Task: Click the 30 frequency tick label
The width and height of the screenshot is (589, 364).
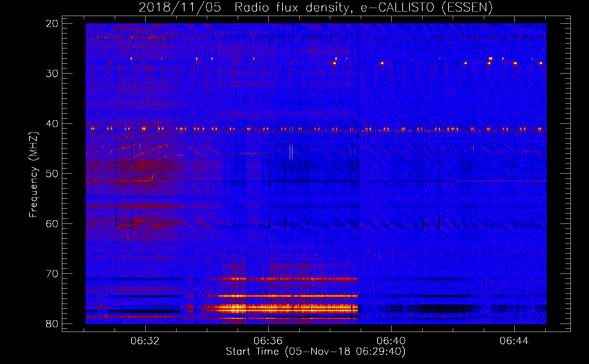Action: [x=52, y=74]
